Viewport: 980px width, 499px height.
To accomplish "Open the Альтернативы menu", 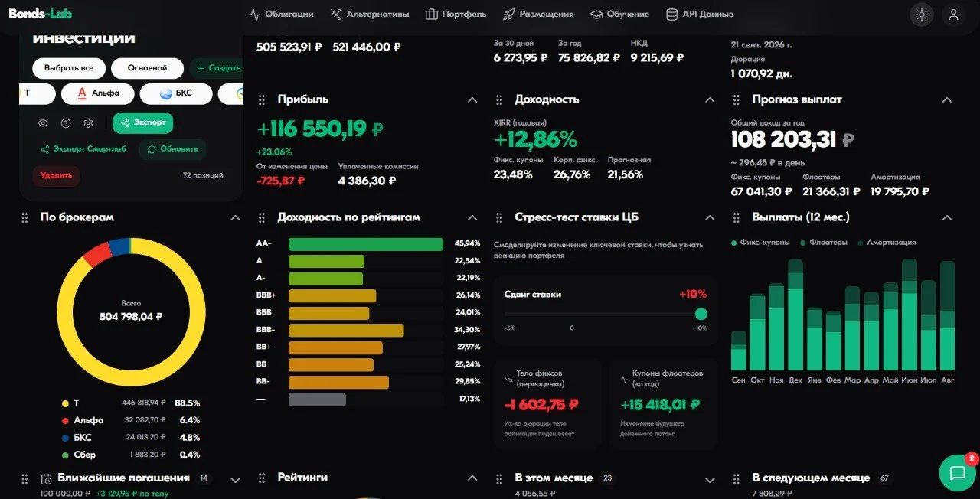I will [x=369, y=14].
